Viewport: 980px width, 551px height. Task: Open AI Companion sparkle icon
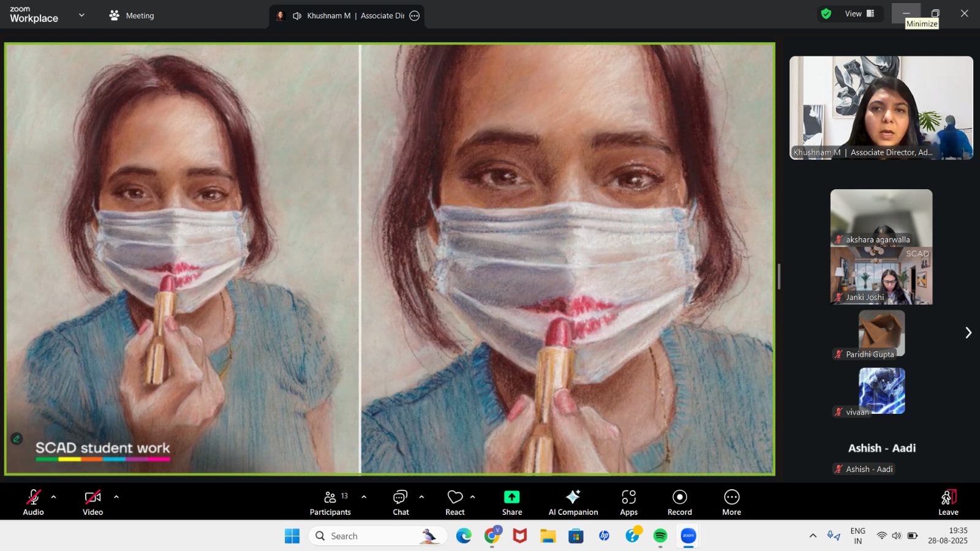[573, 497]
